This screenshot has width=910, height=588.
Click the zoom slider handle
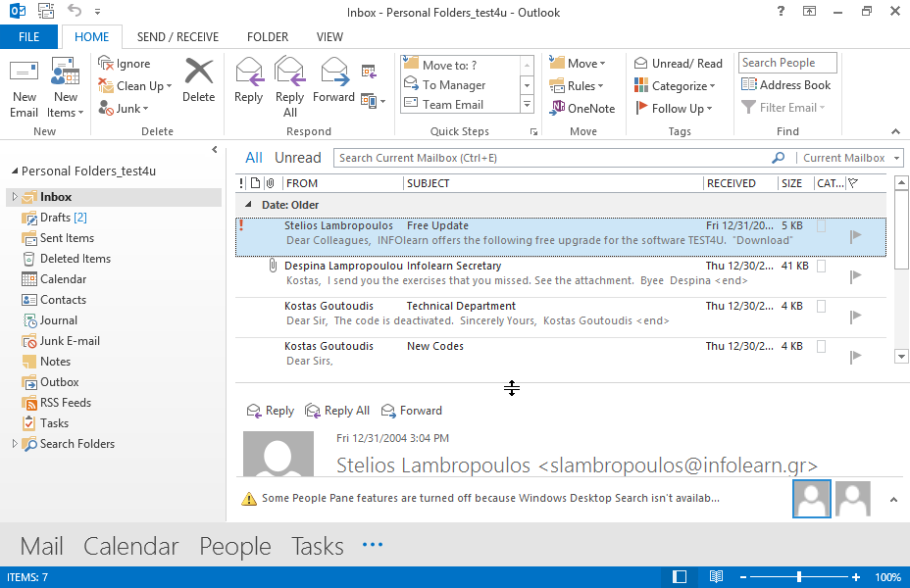pos(799,577)
